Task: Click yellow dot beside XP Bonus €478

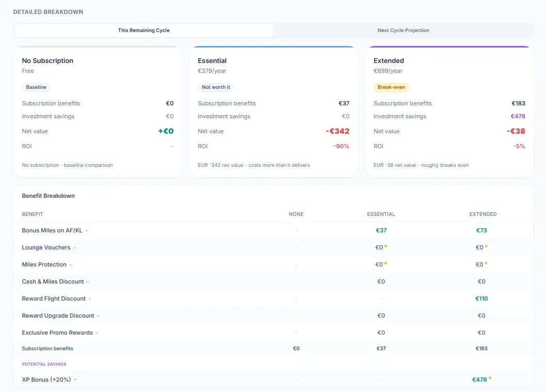Action: pos(490,378)
